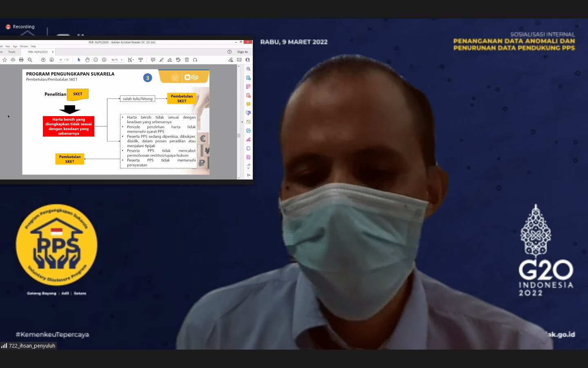The width and height of the screenshot is (588, 368).
Task: Click the vertical scrollbar thumb of document
Action: point(238,135)
